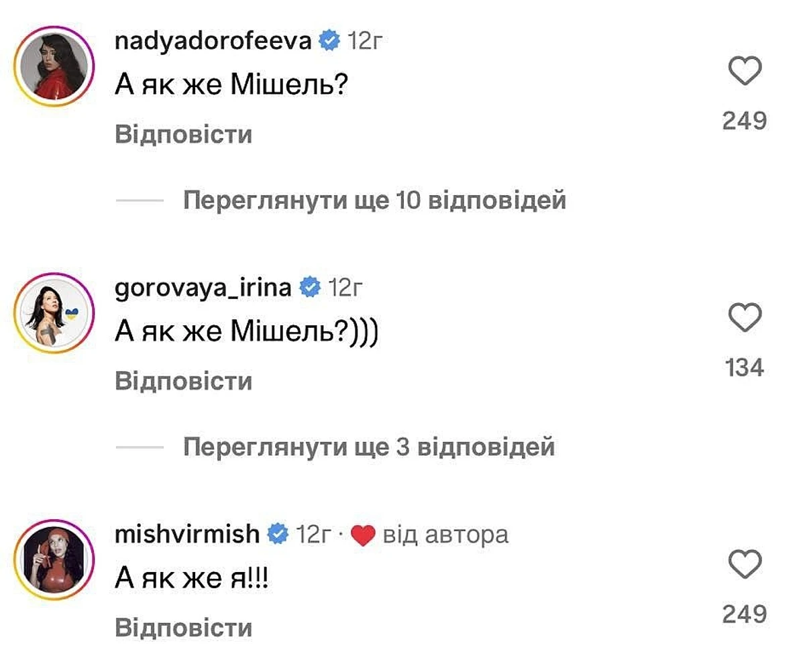
Task: Click verified badge next to gorovaya_irina
Action: click(x=309, y=288)
